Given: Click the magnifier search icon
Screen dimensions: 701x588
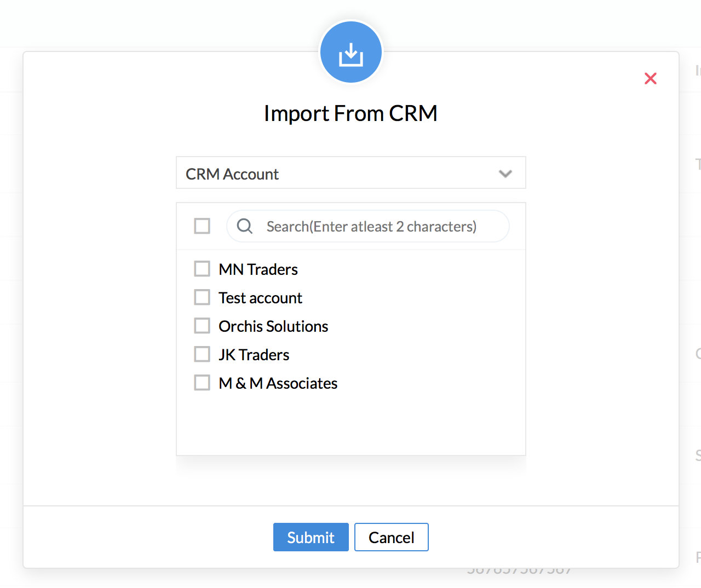Looking at the screenshot, I should coord(245,226).
